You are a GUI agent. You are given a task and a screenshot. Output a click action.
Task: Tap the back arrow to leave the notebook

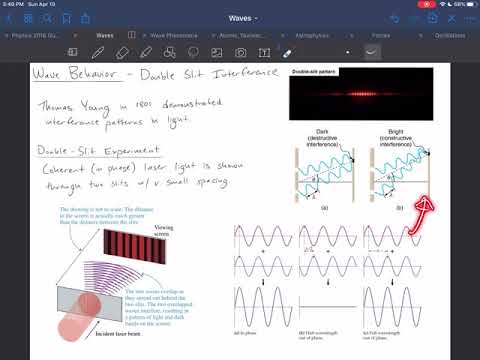(9, 19)
